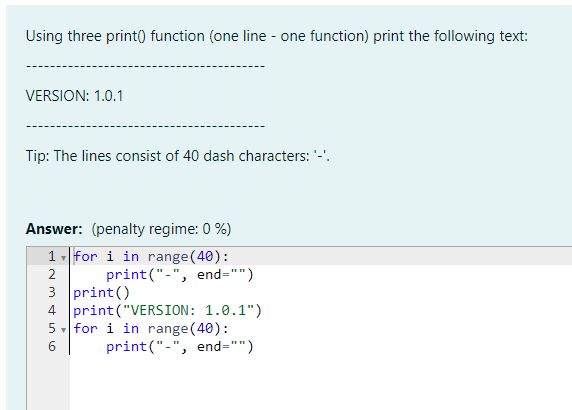
Task: Click the '(penalty regime: 0 %)' text
Action: (x=161, y=229)
